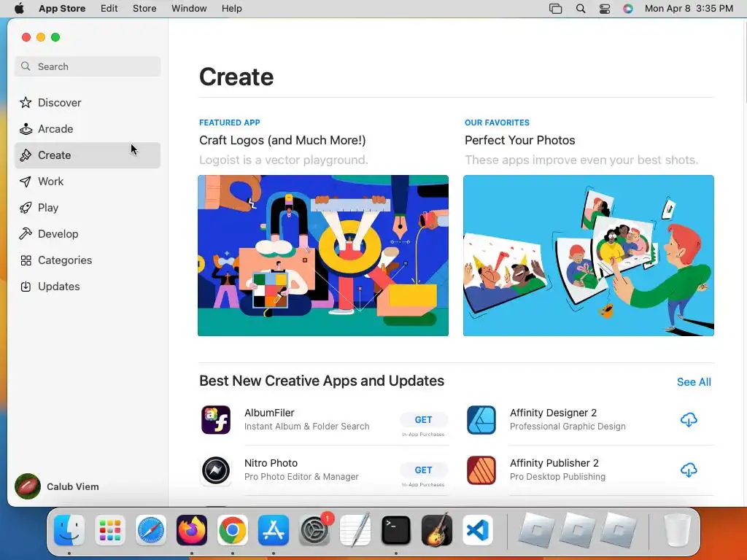Screen dimensions: 747x560
Task: Open TextEdit from the Dock
Action: coord(355,530)
